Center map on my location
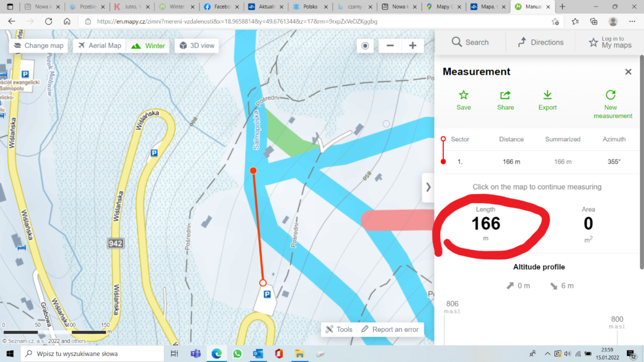Screen dimensions: 644x362 pos(365,45)
